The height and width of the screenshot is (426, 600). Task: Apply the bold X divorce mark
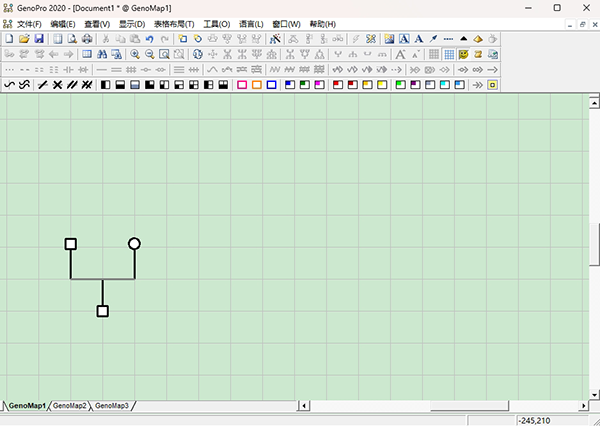[57, 85]
